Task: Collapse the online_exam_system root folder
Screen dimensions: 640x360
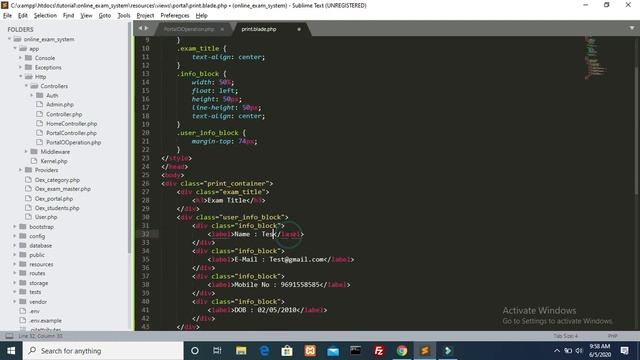Action: 9,39
